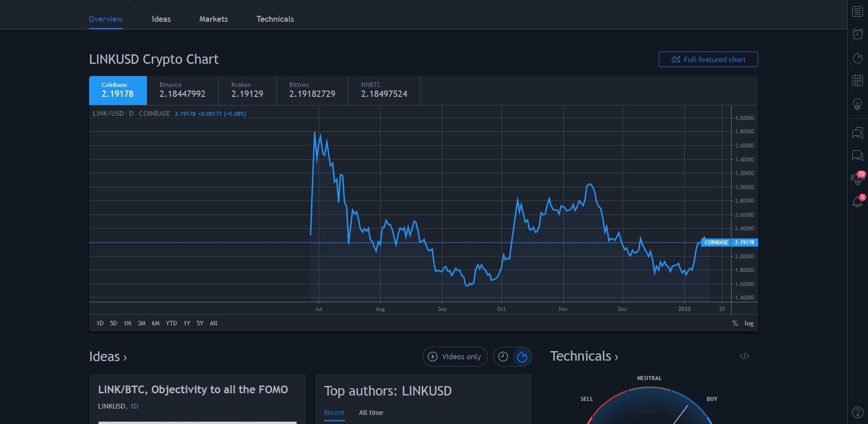Click the LINKUSD symbol under the idea title
Viewport: 868px width, 424px height.
coord(112,406)
